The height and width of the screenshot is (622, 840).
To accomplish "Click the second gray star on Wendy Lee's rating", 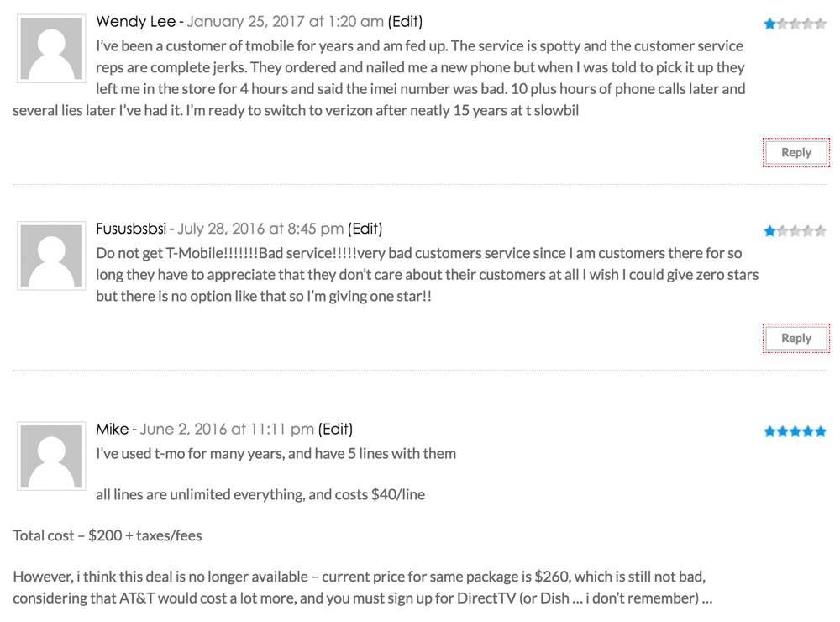I will point(783,24).
